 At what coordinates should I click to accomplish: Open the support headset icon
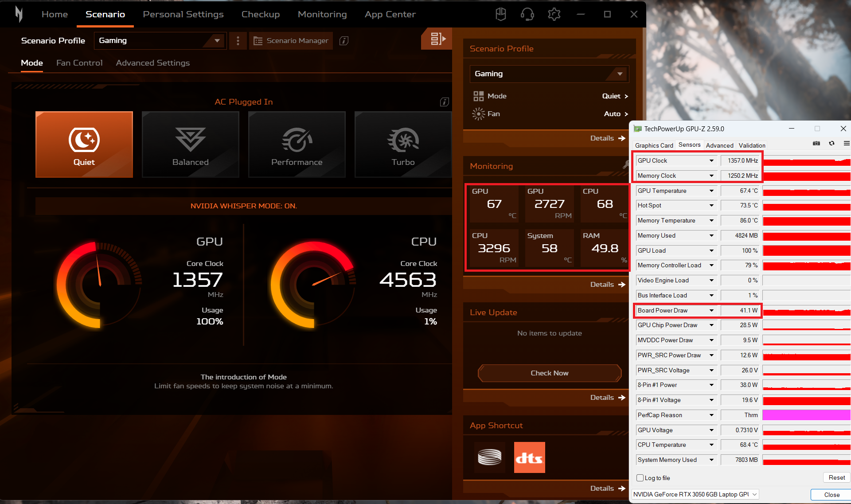[527, 14]
